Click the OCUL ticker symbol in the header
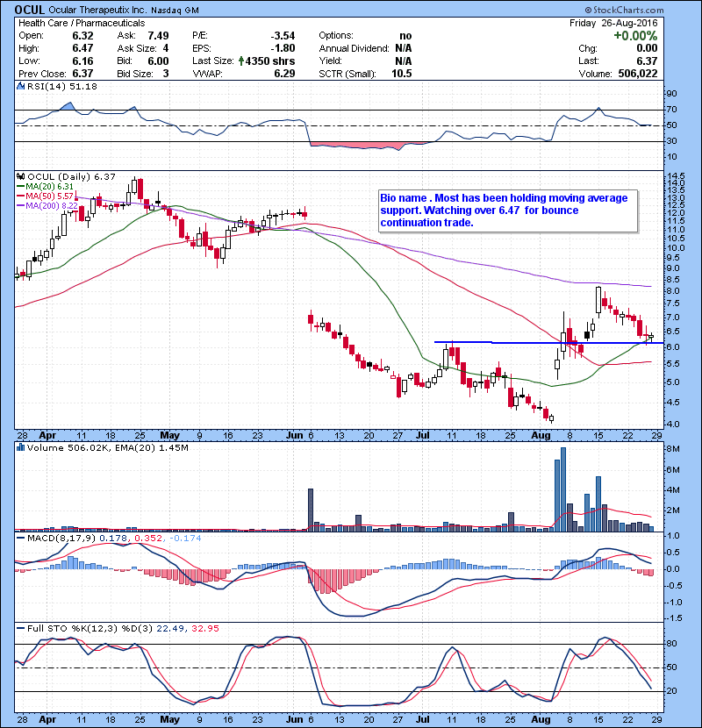702x728 pixels. coord(29,10)
